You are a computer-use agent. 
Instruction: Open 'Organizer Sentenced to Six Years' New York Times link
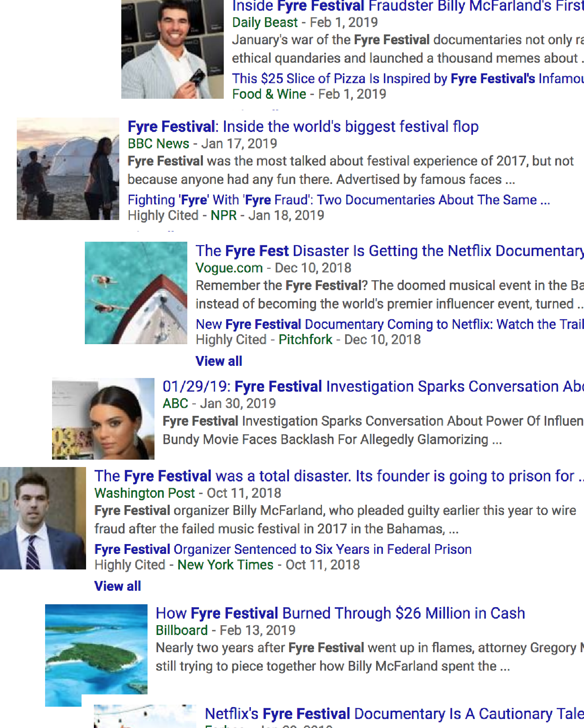(283, 549)
